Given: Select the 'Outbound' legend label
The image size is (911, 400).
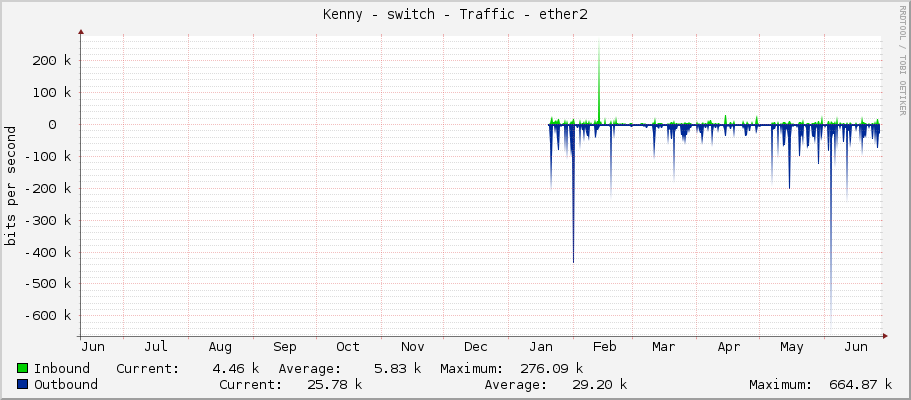Looking at the screenshot, I should pos(66,384).
